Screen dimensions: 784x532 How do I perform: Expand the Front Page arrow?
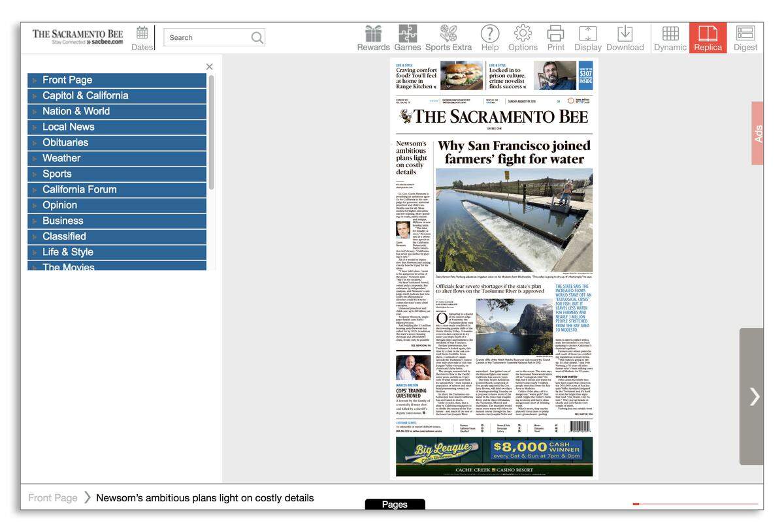[x=35, y=80]
